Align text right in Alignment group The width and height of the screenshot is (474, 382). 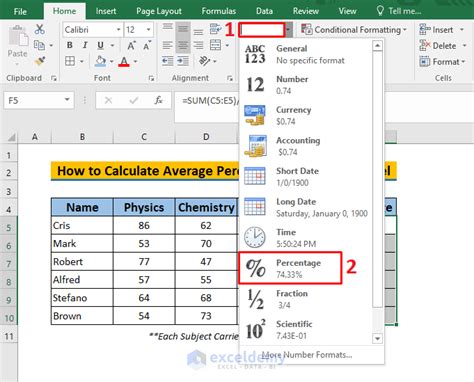[x=198, y=45]
